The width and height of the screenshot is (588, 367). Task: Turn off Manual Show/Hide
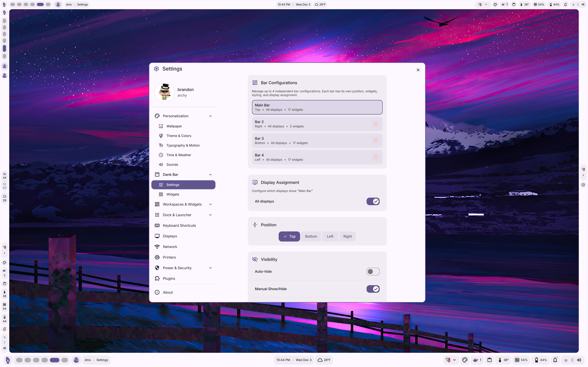click(x=373, y=289)
